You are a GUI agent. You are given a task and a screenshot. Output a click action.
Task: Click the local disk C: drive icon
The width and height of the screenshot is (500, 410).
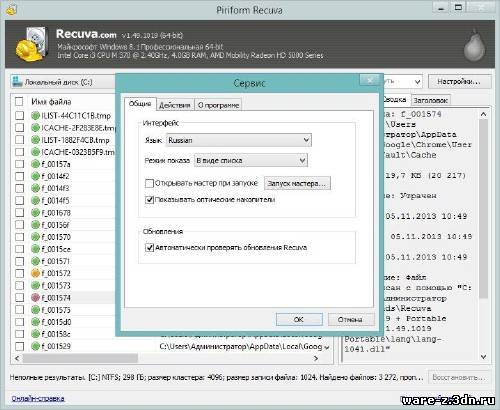[17, 82]
